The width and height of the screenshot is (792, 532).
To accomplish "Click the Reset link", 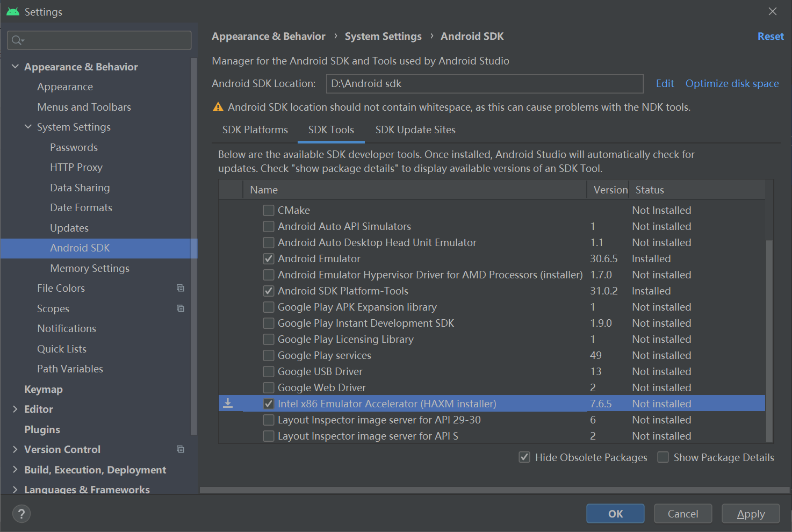I will (x=771, y=36).
